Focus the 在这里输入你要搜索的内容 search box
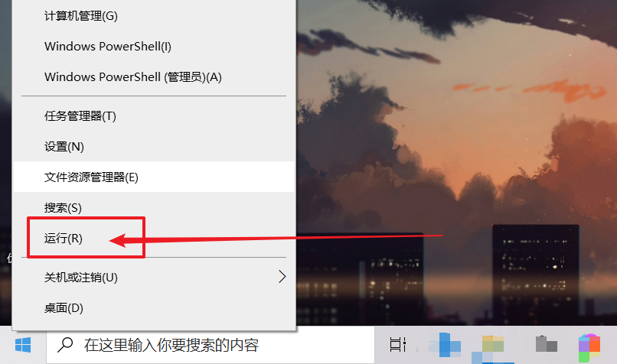 (x=211, y=345)
